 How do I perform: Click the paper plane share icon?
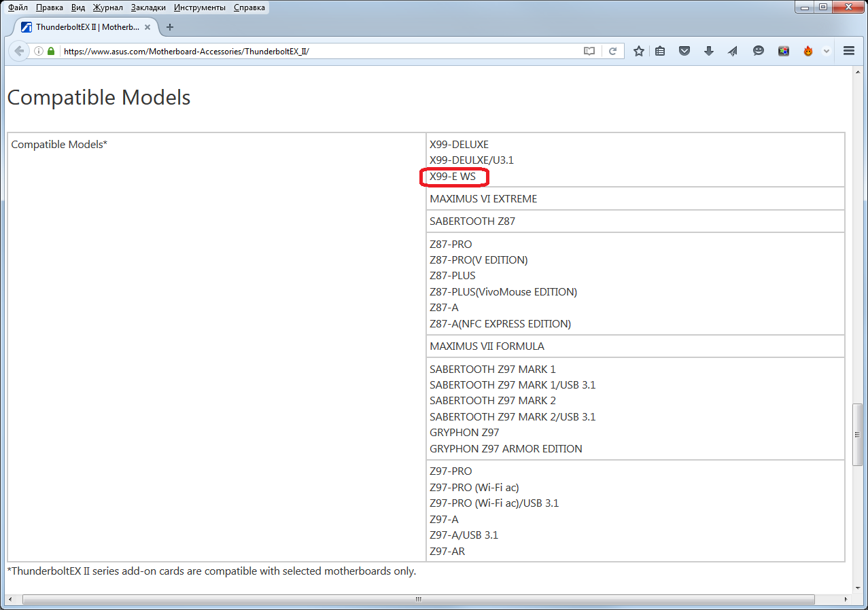[733, 51]
